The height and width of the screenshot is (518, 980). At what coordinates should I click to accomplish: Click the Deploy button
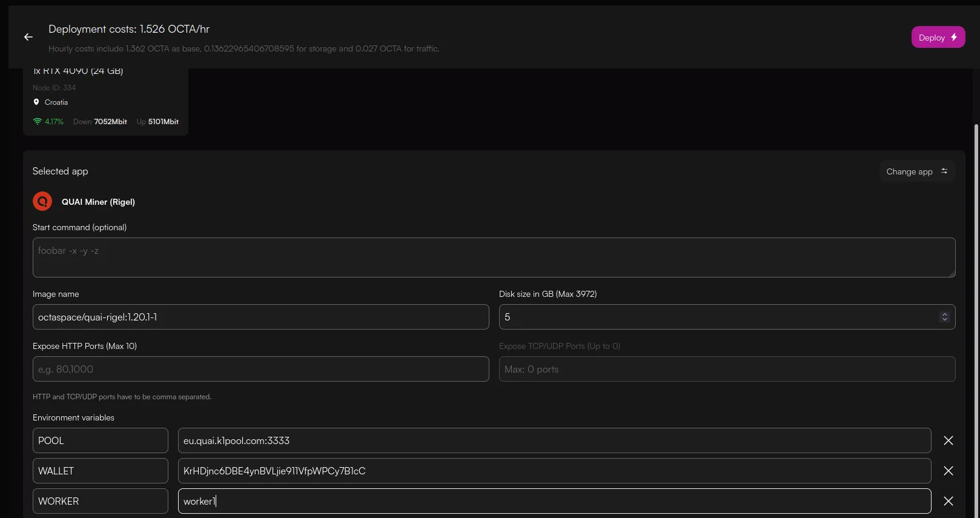[x=938, y=37]
